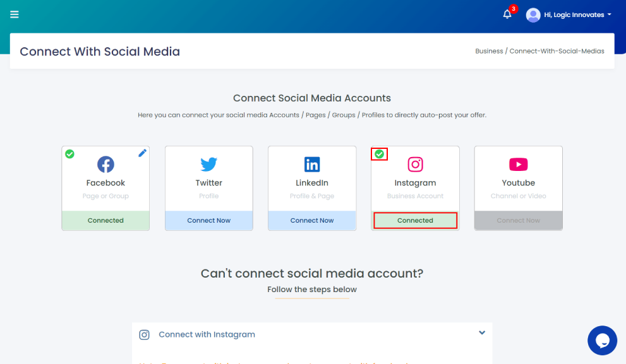This screenshot has width=626, height=364.
Task: Click the 'Business Account' subtitle
Action: (415, 196)
